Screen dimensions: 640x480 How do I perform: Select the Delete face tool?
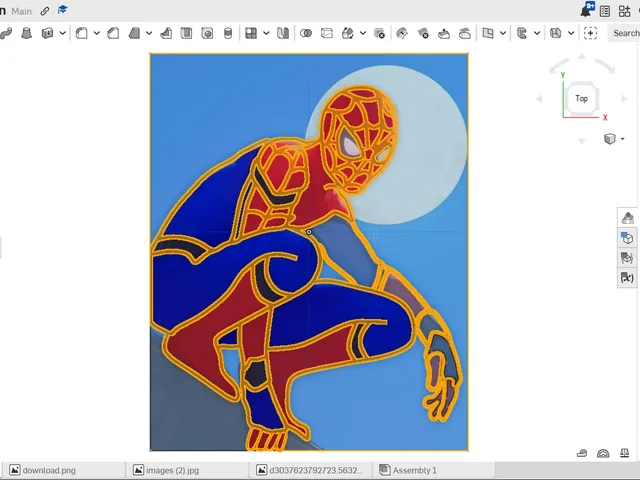point(423,33)
